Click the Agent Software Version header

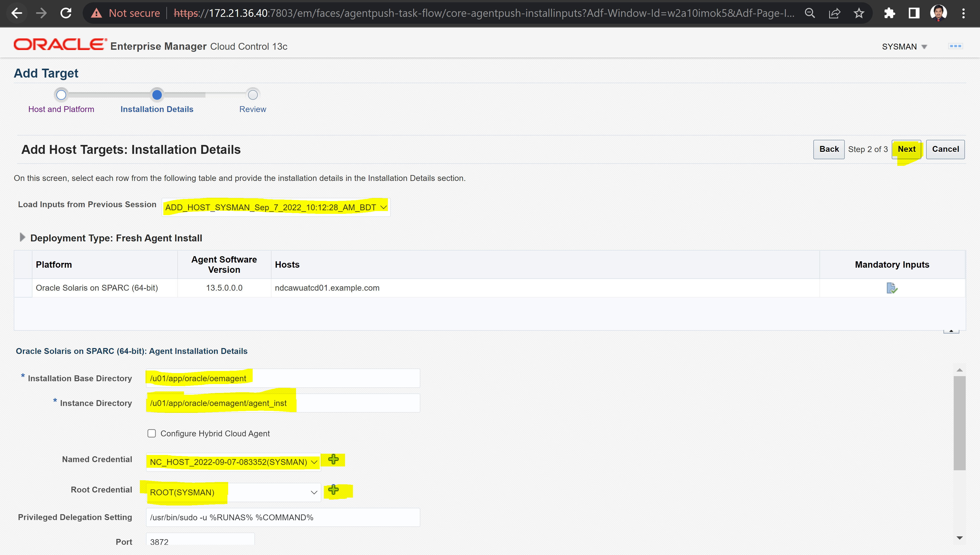pos(224,265)
